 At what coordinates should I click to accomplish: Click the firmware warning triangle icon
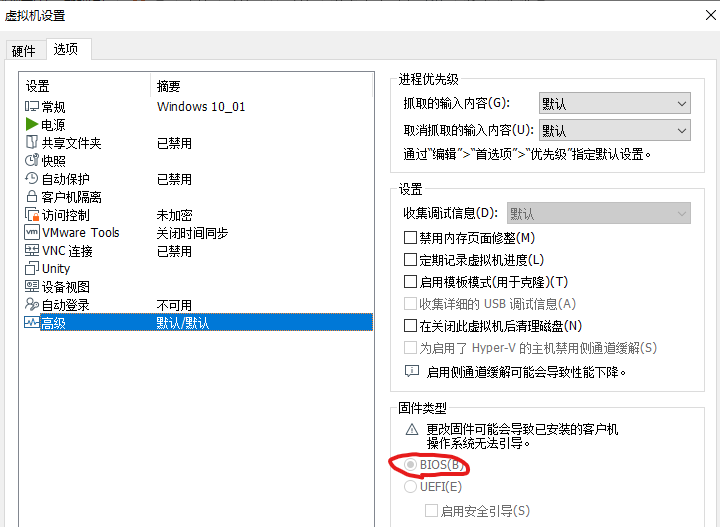[x=412, y=430]
